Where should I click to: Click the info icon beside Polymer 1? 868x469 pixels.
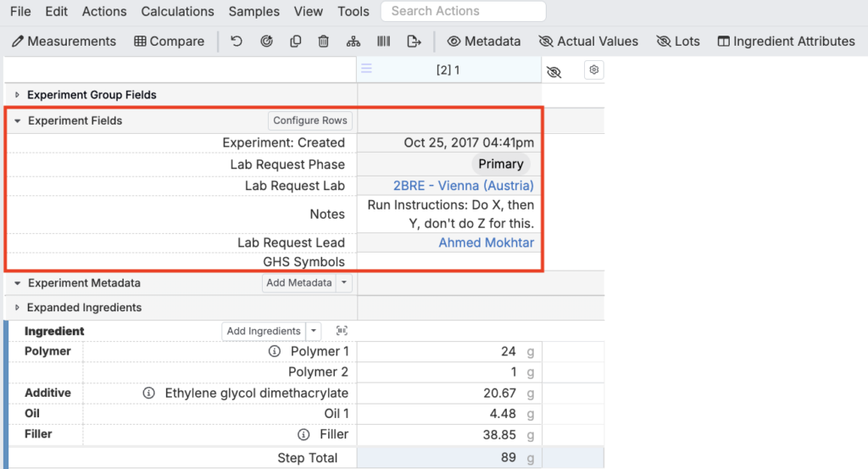[275, 351]
